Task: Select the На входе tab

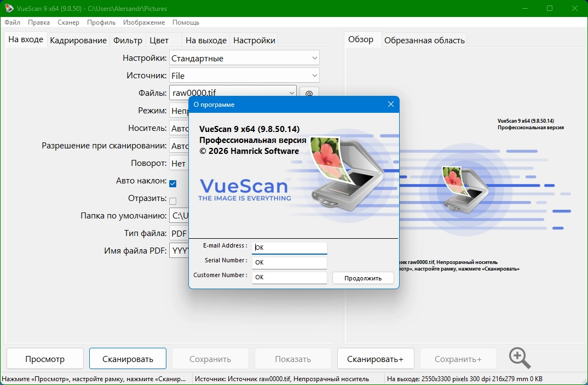Action: click(26, 39)
